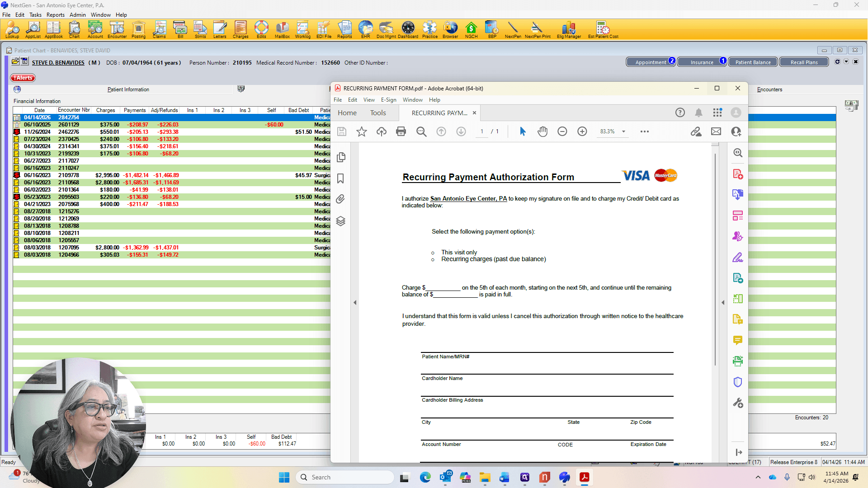The image size is (868, 488).
Task: Click the STEVE D. BENAVIDES name link
Action: (58, 63)
